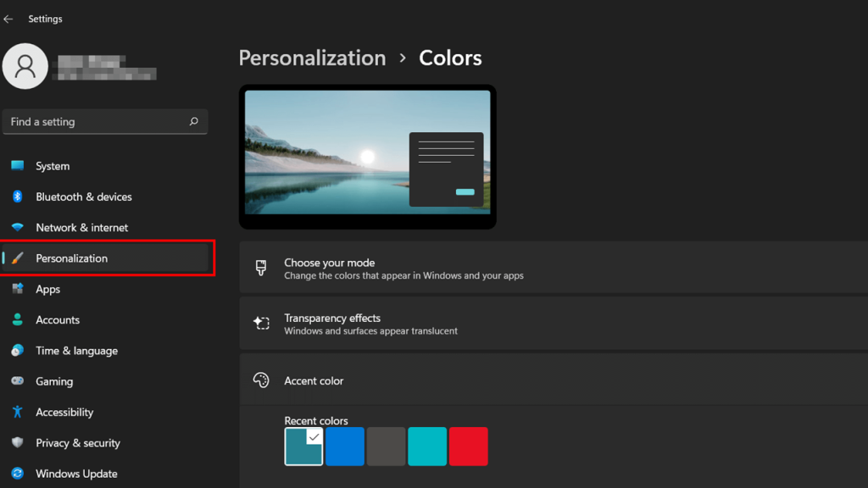Open Network & internet wifi icon
This screenshot has height=488, width=868.
click(x=17, y=228)
